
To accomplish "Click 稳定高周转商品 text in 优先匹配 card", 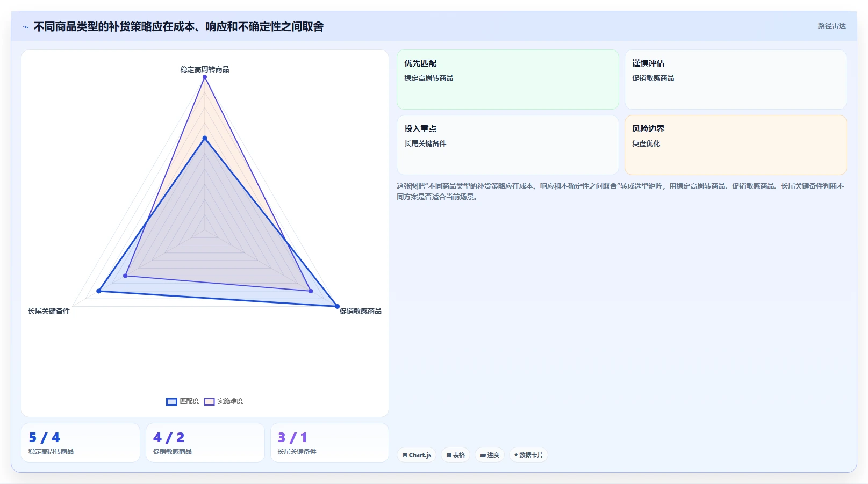I will point(429,78).
